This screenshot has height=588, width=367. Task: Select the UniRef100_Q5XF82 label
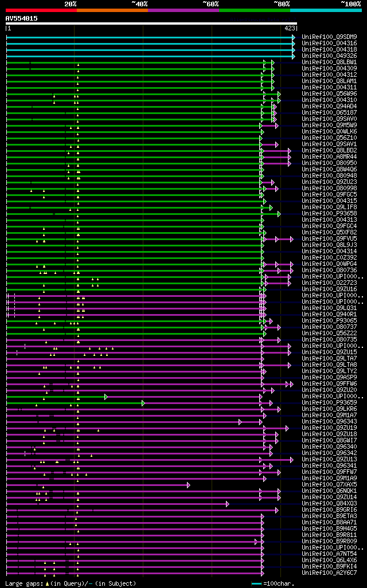(330, 233)
